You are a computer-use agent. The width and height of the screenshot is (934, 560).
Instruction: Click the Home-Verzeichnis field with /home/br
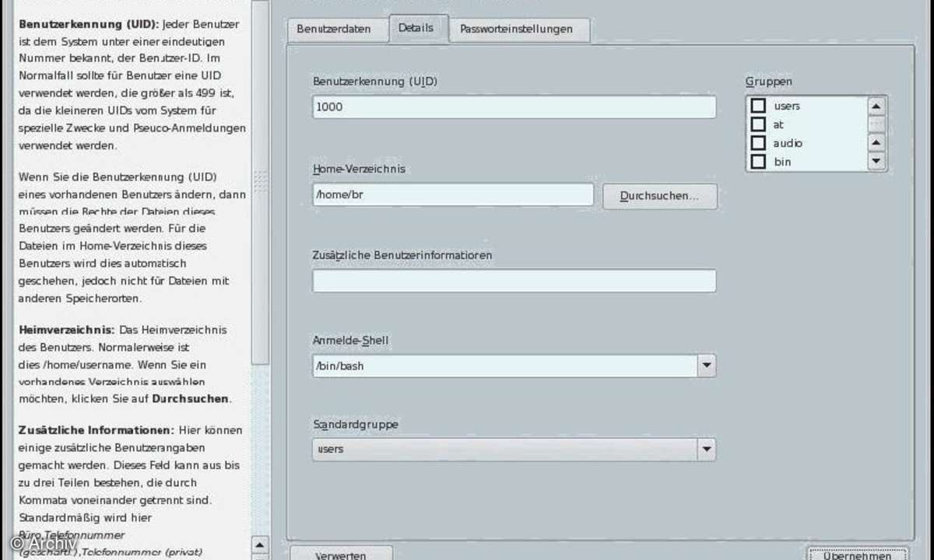[453, 194]
